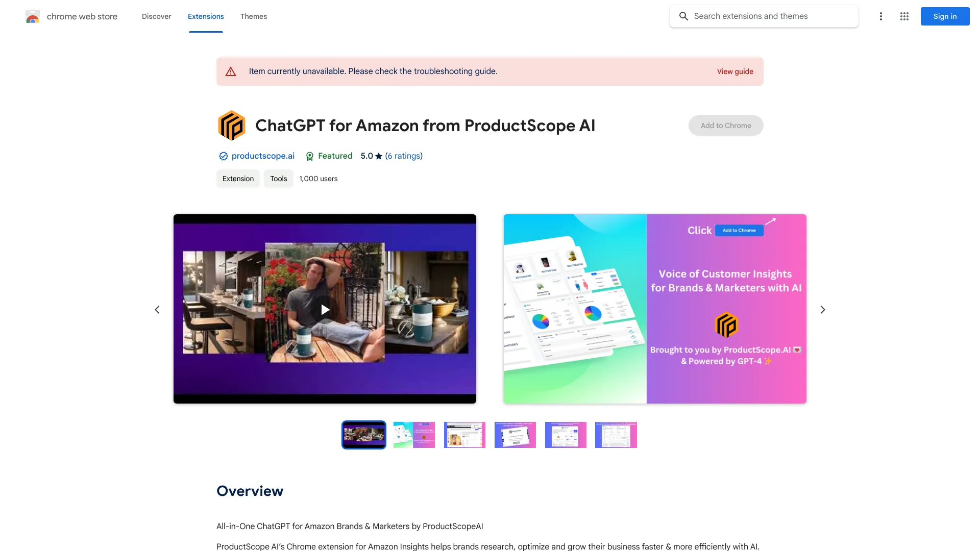This screenshot has width=980, height=551.
Task: Click the ProductScope AI logo icon
Action: point(232,125)
